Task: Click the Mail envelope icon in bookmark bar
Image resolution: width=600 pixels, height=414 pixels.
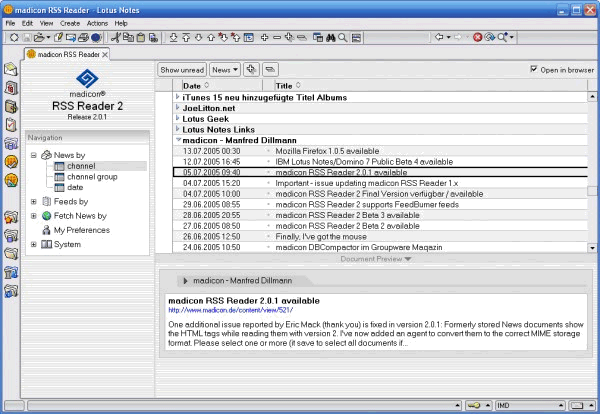Action: (x=11, y=69)
